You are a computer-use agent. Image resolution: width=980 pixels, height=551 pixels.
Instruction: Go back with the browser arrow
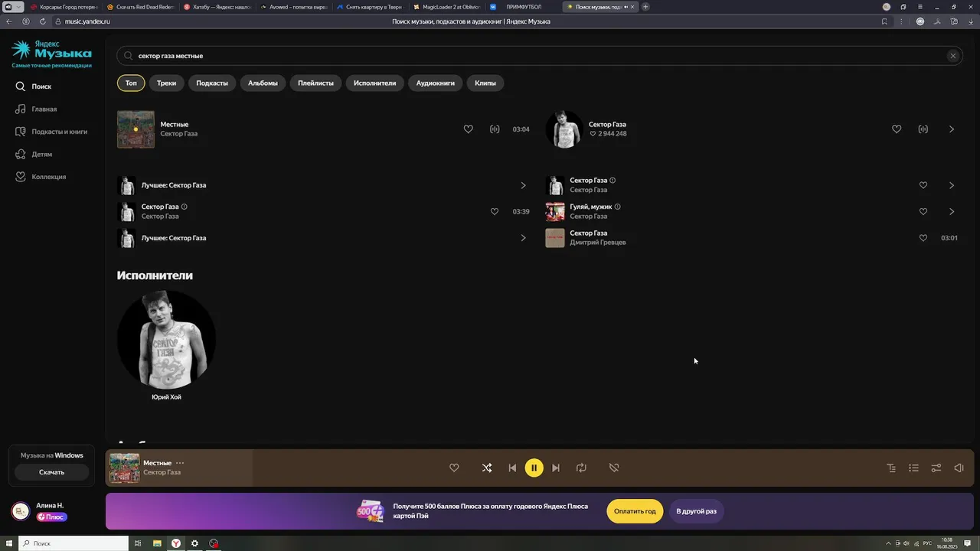point(9,21)
